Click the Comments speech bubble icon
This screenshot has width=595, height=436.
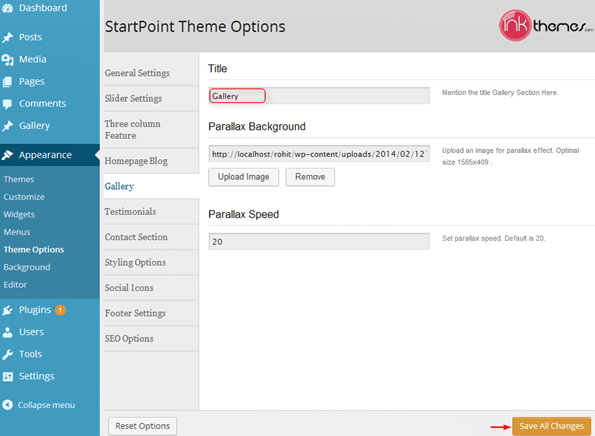(7, 104)
